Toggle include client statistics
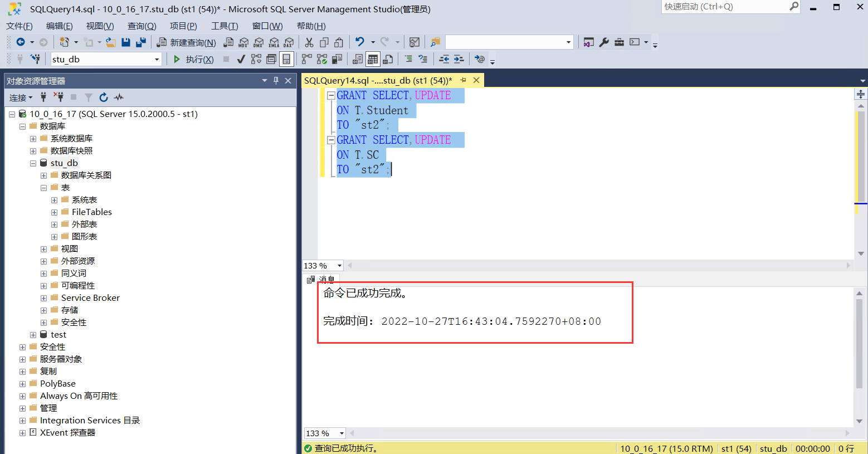Screen dimensions: 868x454 coord(337,59)
